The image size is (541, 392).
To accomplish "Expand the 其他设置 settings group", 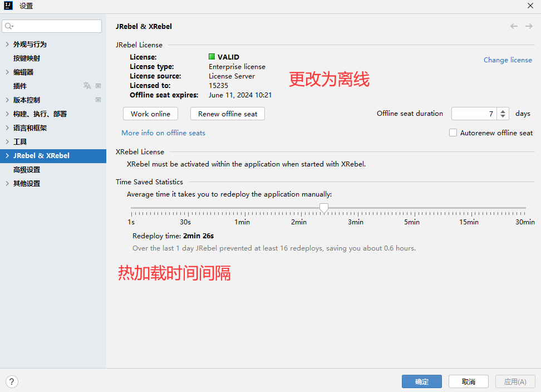I will pos(7,183).
